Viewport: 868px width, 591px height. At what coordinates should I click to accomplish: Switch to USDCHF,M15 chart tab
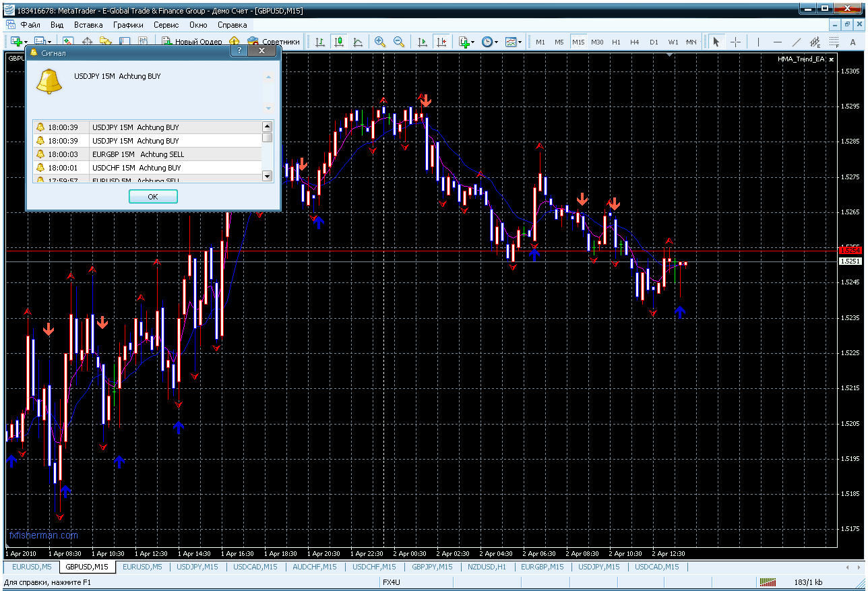pyautogui.click(x=374, y=567)
